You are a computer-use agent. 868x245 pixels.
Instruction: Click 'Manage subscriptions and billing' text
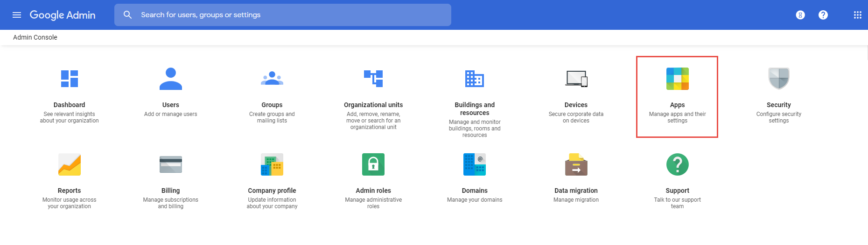click(171, 203)
